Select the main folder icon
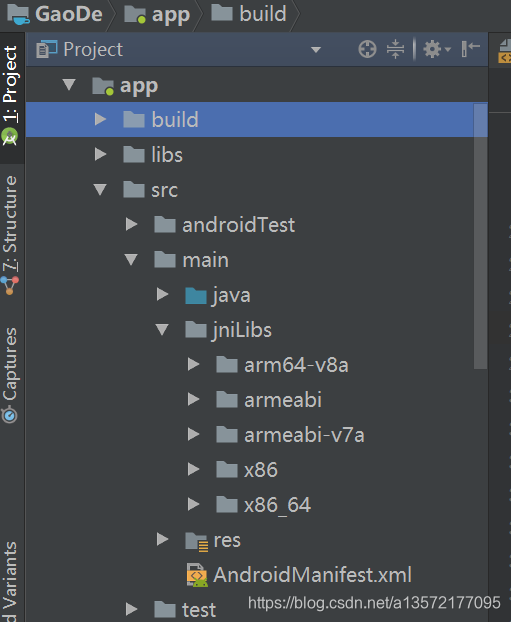 click(165, 259)
